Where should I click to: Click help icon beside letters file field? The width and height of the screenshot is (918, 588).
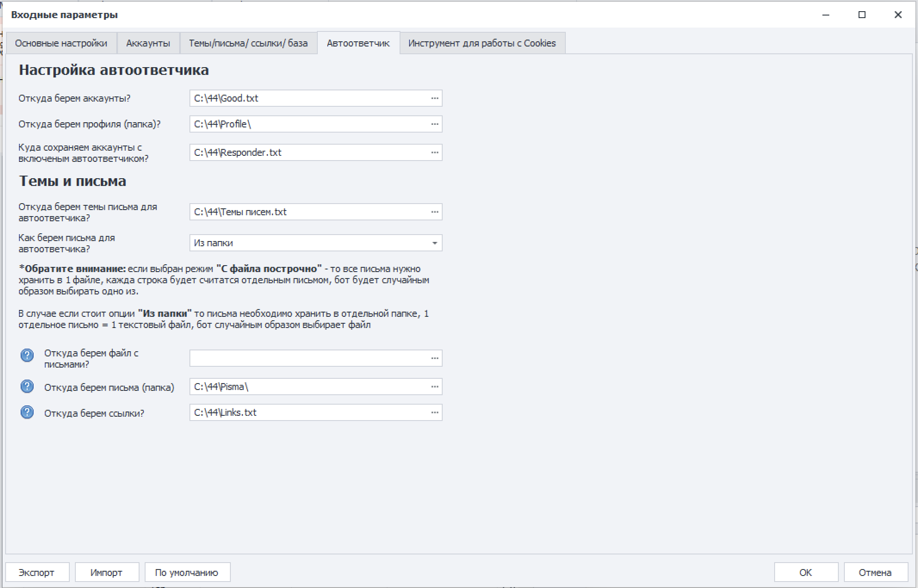pyautogui.click(x=27, y=356)
